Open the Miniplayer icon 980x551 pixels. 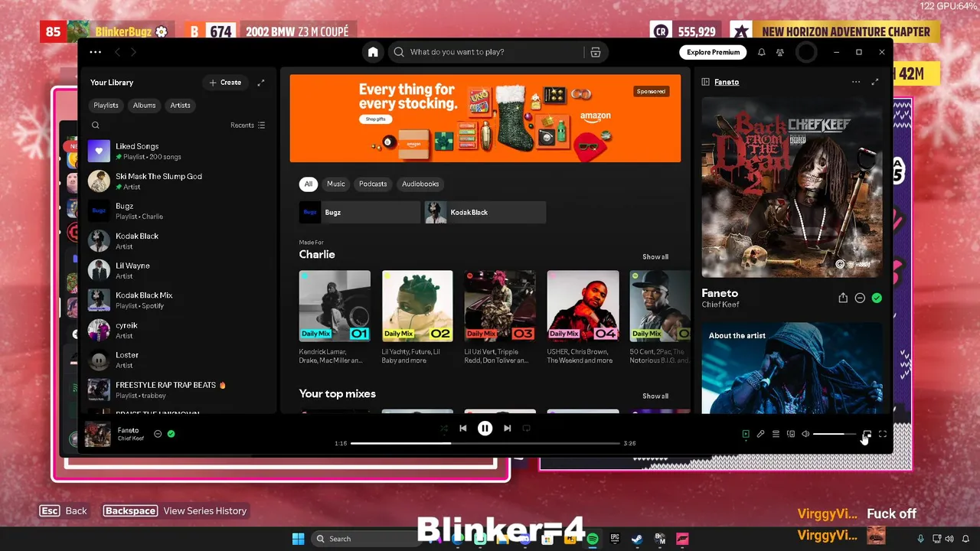(x=867, y=434)
